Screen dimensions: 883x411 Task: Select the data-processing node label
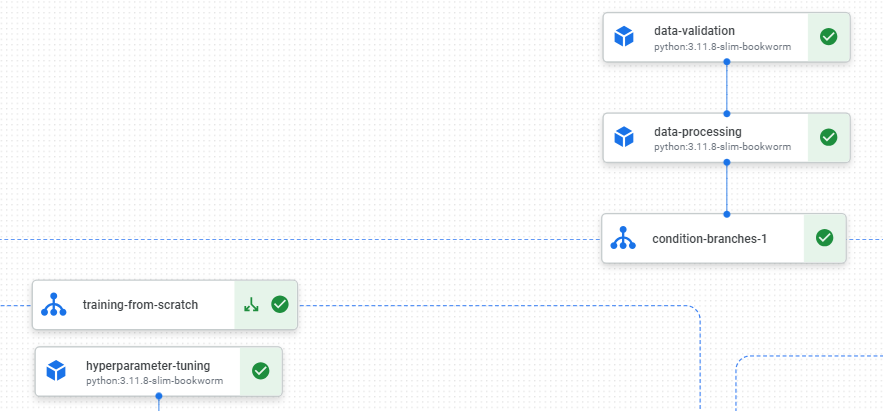[x=698, y=132]
